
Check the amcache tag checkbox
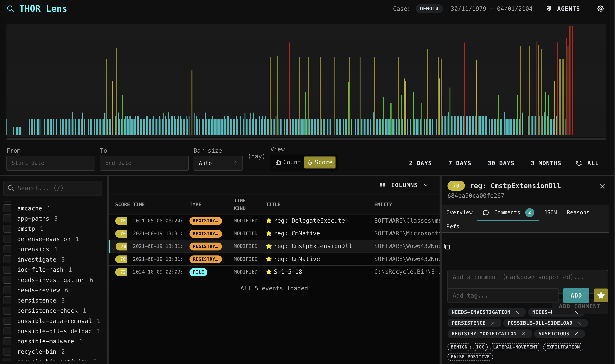[x=8, y=208]
